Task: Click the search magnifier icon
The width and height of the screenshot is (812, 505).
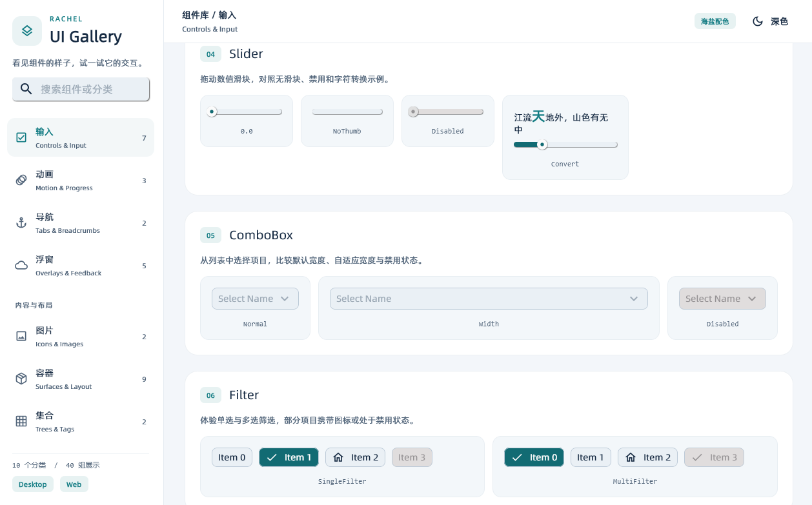Action: (26, 89)
